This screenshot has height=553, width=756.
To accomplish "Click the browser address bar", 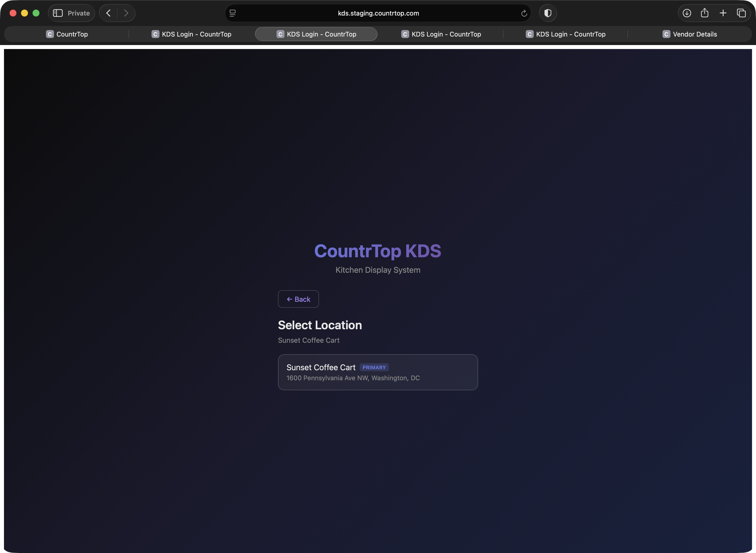I will 378,13.
